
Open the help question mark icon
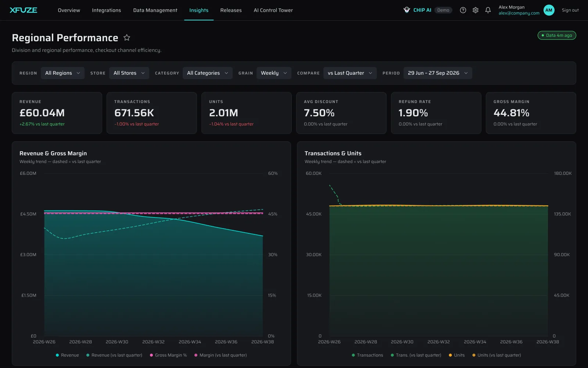pos(463,10)
